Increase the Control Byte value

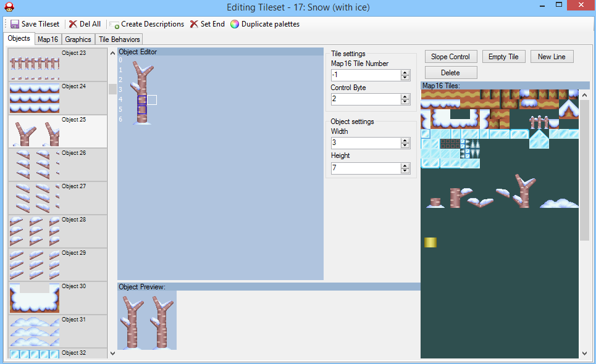pyautogui.click(x=405, y=96)
